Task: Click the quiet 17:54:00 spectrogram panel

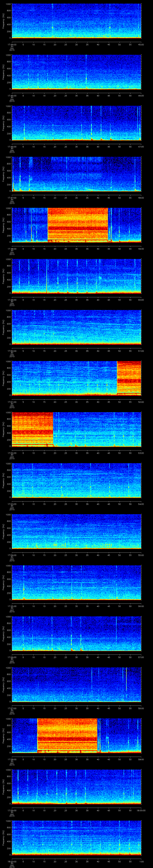Action: click(x=76, y=531)
